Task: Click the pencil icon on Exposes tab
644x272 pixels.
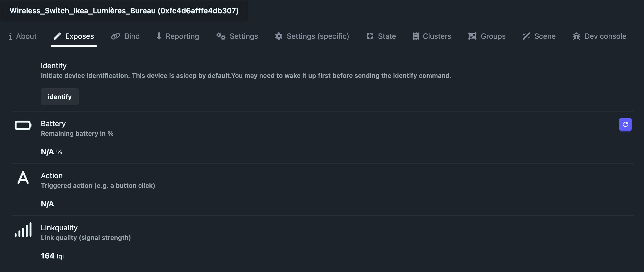Action: [57, 36]
